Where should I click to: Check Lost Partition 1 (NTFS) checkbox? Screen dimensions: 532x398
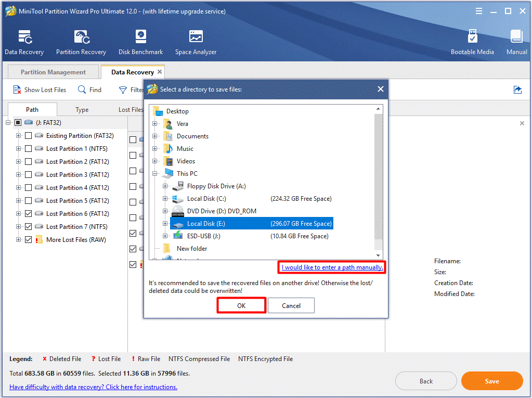pyautogui.click(x=29, y=149)
